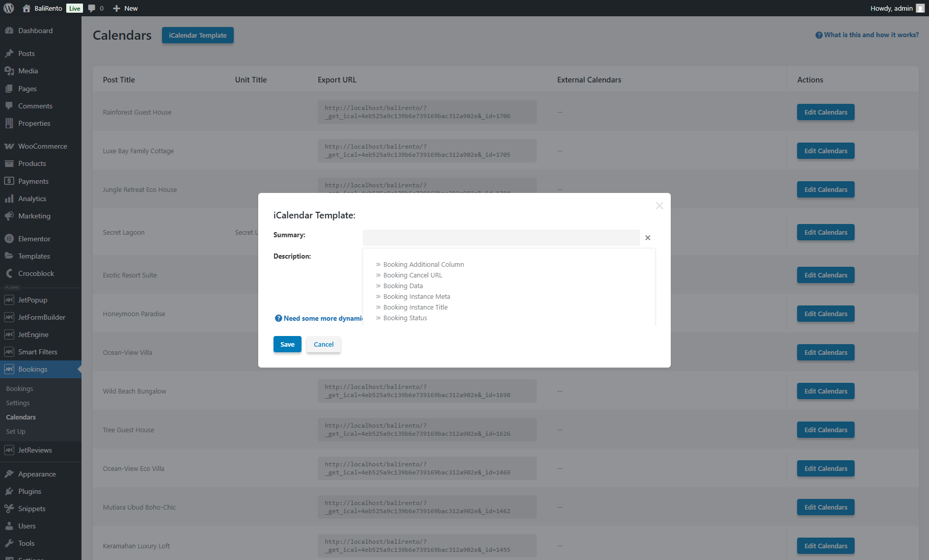Click the Snippets scissors icon
The width and height of the screenshot is (929, 560).
pos(9,509)
